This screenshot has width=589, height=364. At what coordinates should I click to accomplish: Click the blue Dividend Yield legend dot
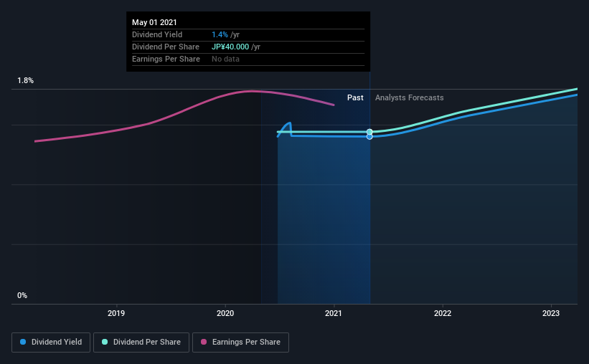point(23,342)
